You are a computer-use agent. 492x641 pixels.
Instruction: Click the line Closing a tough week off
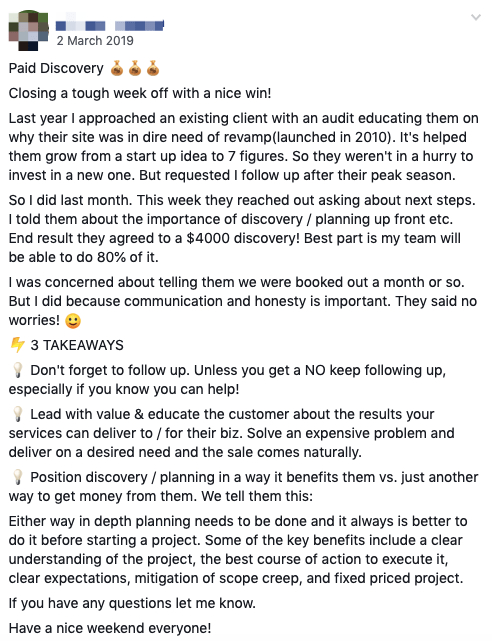[140, 93]
